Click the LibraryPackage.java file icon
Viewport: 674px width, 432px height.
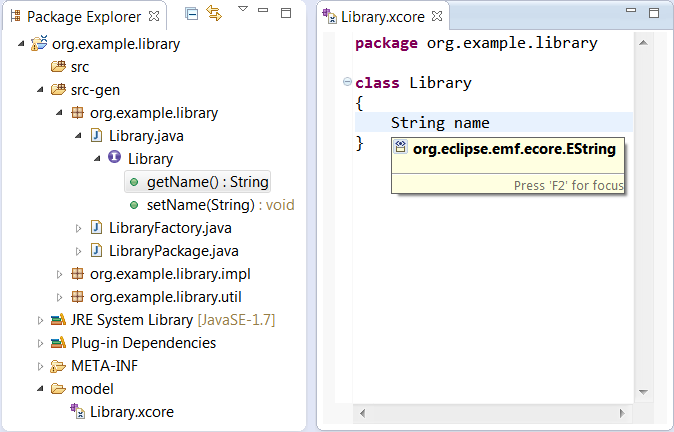[97, 251]
